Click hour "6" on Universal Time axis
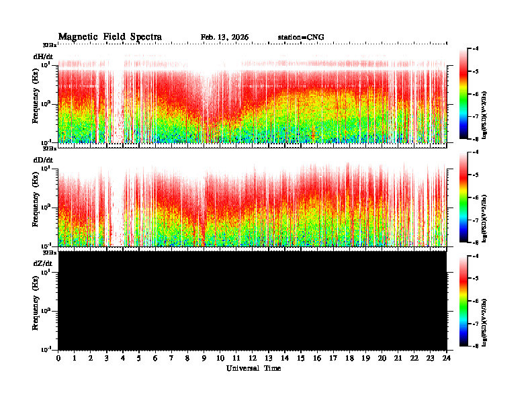The image size is (532, 411). point(155,359)
